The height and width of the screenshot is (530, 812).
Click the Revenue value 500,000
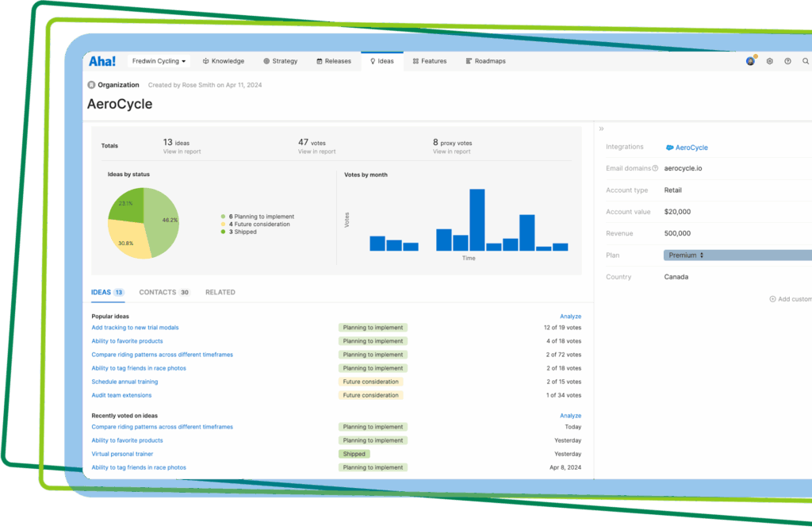tap(677, 233)
